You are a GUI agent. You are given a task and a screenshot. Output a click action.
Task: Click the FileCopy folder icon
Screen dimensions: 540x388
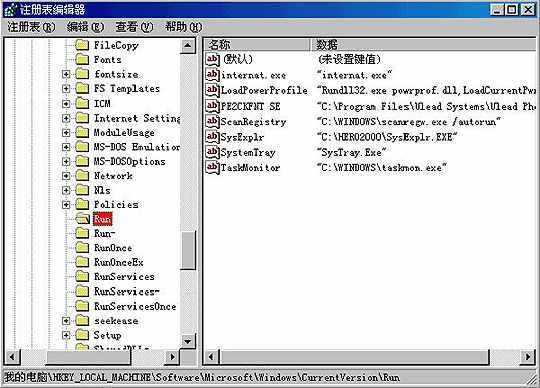coord(82,45)
